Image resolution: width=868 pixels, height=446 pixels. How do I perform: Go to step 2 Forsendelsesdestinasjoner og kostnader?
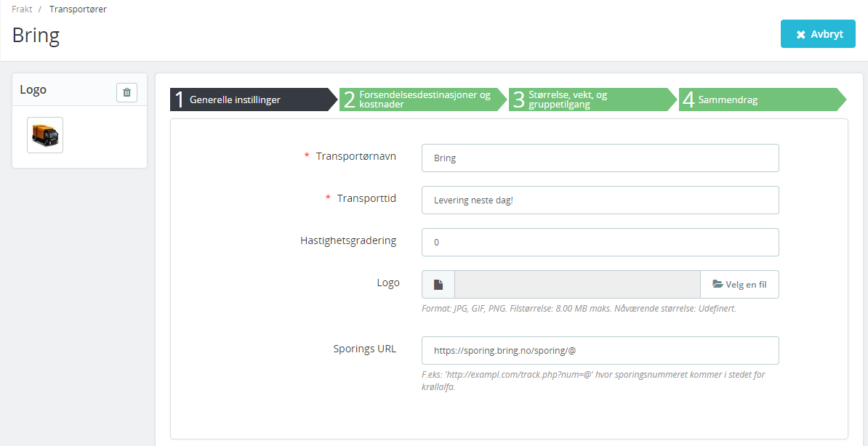pyautogui.click(x=424, y=100)
